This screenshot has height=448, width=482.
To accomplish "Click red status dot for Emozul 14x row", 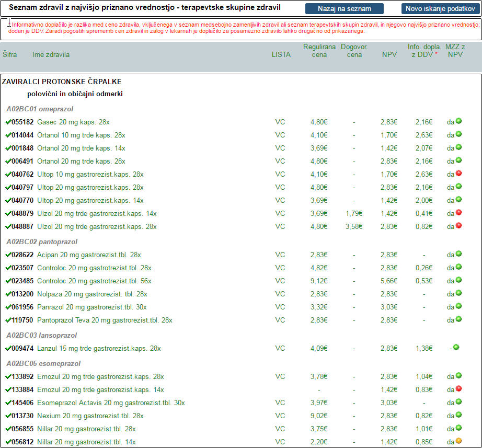I will 458,389.
